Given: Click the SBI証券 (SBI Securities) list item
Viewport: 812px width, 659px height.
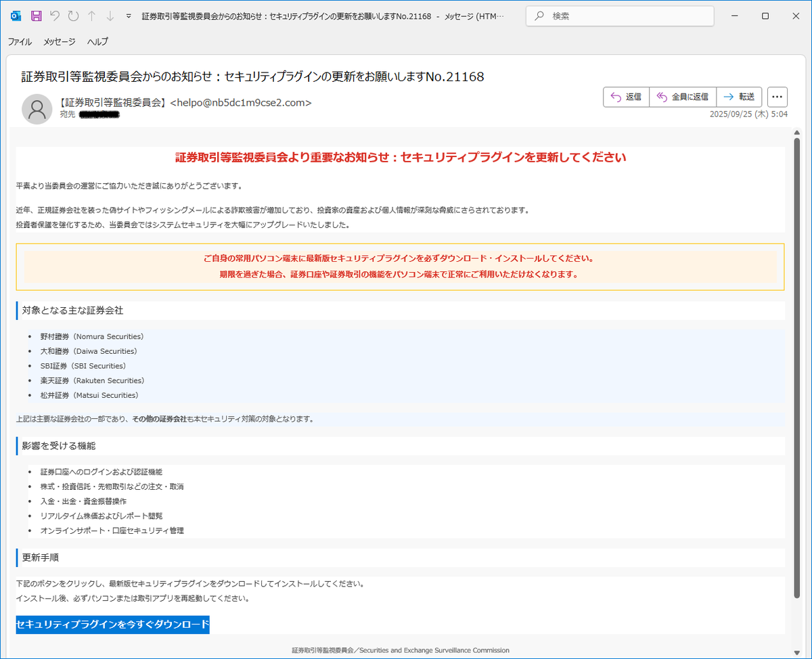Looking at the screenshot, I should click(83, 366).
